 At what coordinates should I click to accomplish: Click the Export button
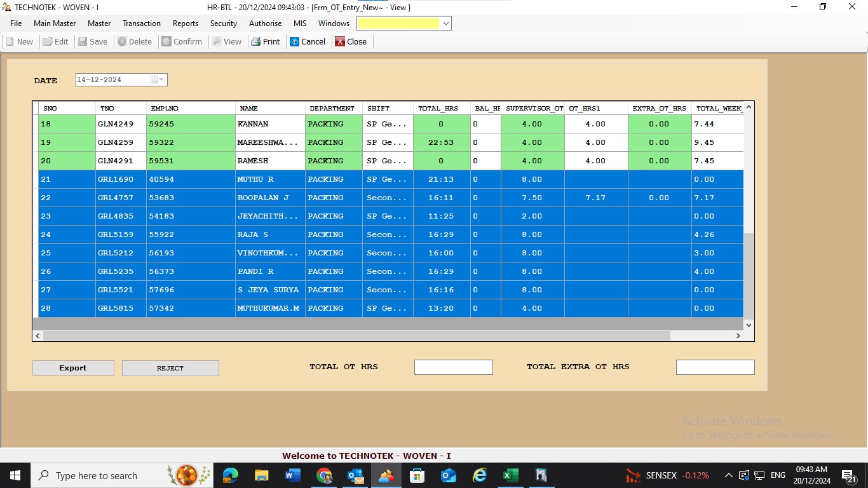(73, 368)
